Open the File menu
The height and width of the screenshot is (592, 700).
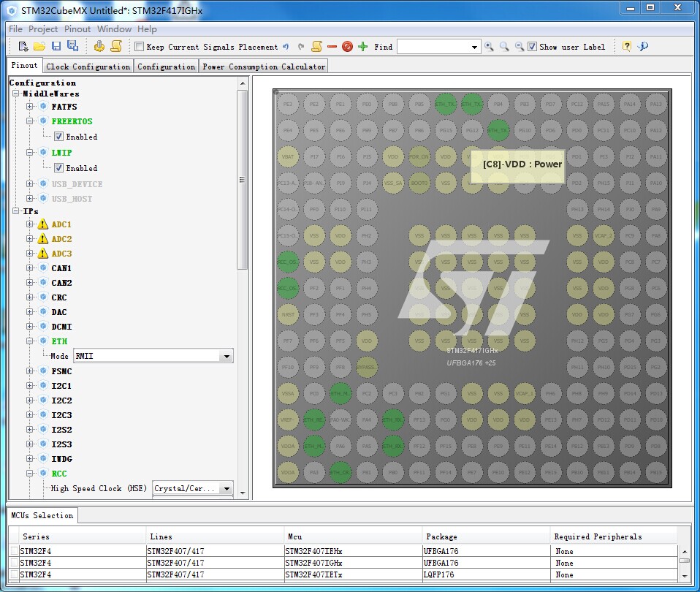(15, 29)
